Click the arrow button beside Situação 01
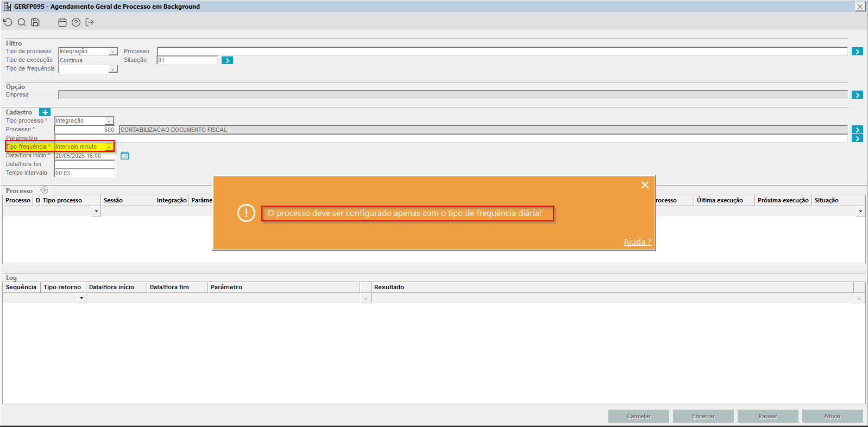 point(228,60)
